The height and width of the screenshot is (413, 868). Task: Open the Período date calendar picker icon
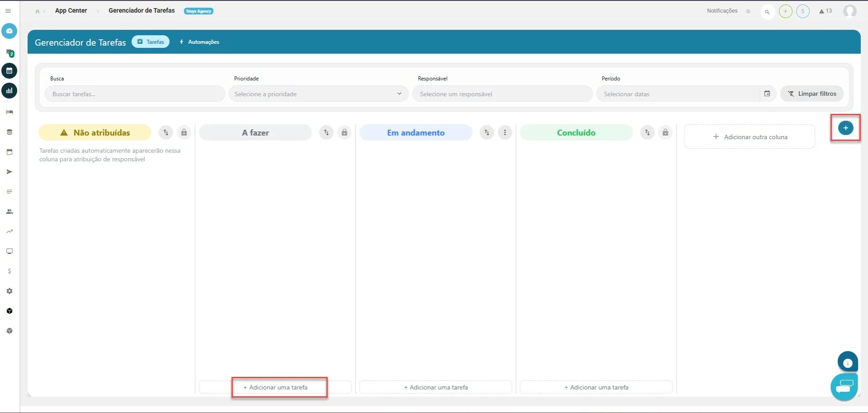point(767,94)
